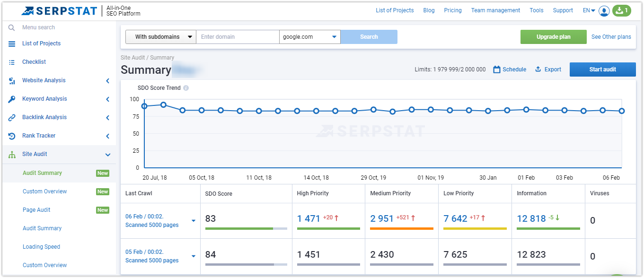Click the Schedule calendar icon
Image resolution: width=644 pixels, height=278 pixels.
[496, 69]
